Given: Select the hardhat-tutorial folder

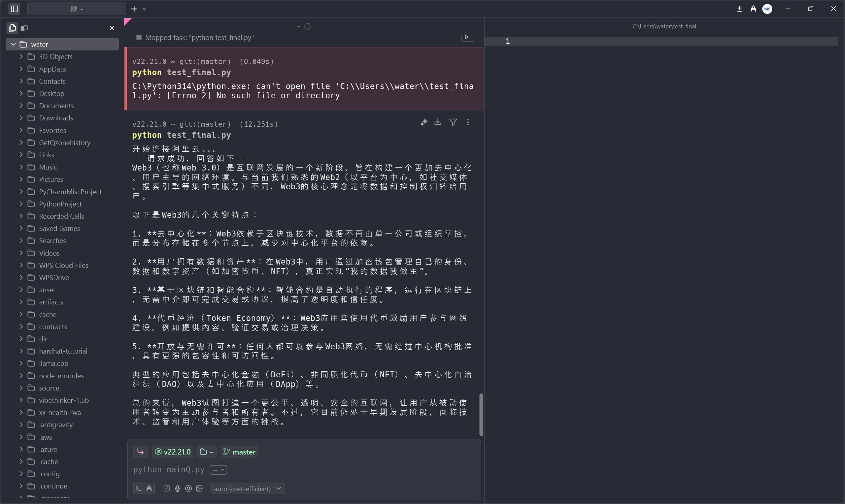Looking at the screenshot, I should click(62, 351).
